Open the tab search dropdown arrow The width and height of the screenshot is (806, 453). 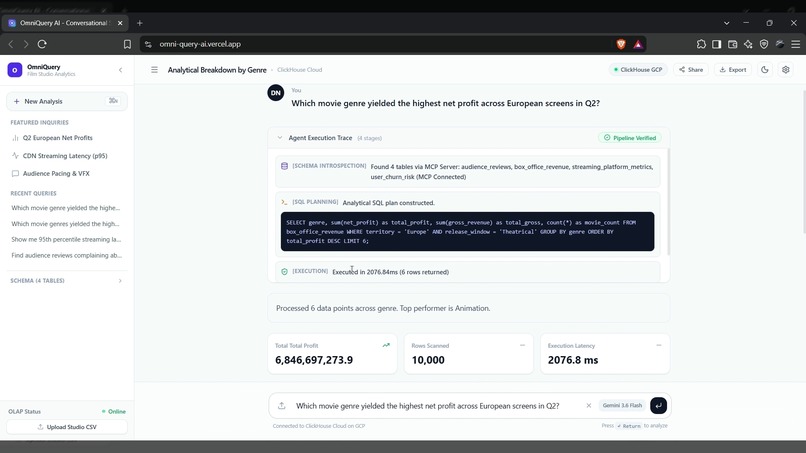coord(726,23)
